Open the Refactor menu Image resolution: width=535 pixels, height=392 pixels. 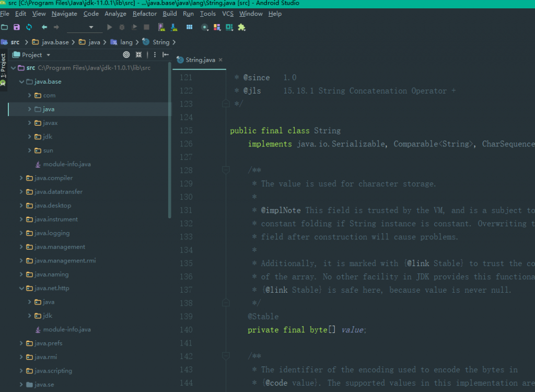[x=145, y=14]
